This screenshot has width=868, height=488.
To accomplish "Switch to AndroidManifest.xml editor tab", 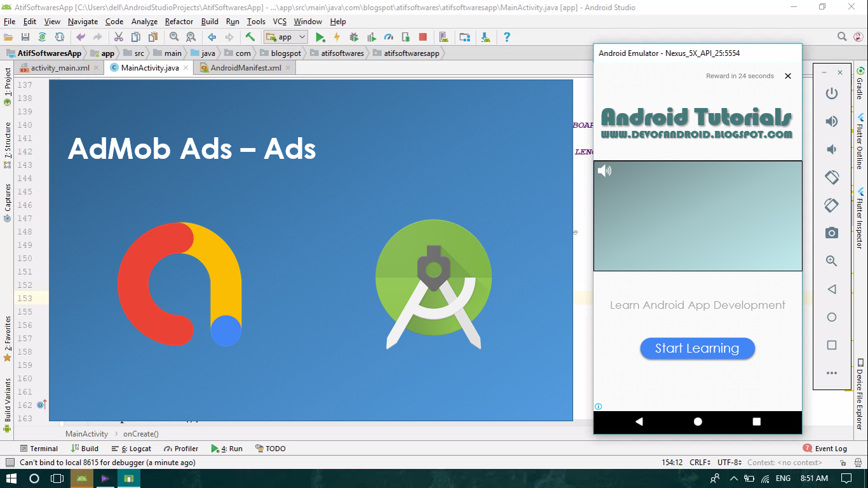I will (x=246, y=68).
